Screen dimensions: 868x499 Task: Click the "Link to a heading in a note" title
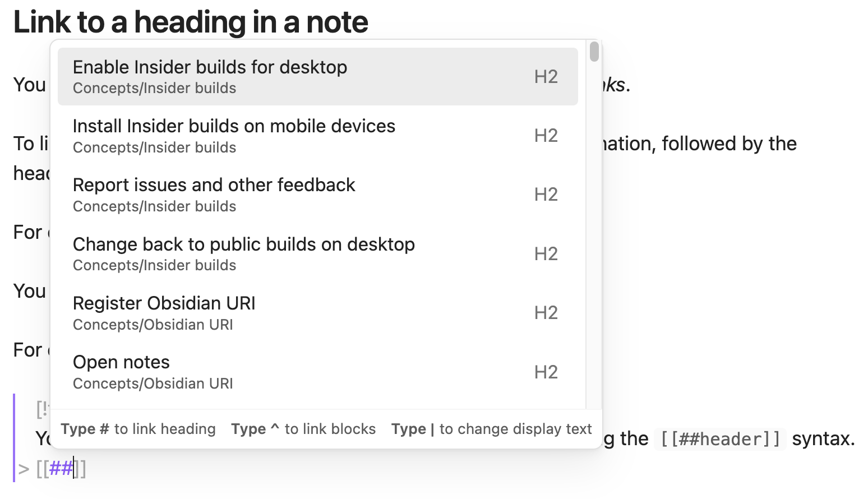tap(191, 22)
